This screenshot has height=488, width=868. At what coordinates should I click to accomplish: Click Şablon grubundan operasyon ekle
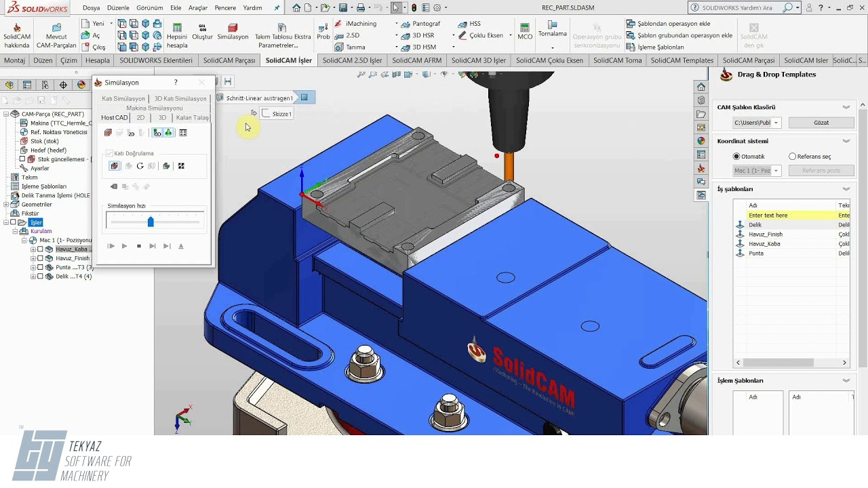click(x=679, y=35)
